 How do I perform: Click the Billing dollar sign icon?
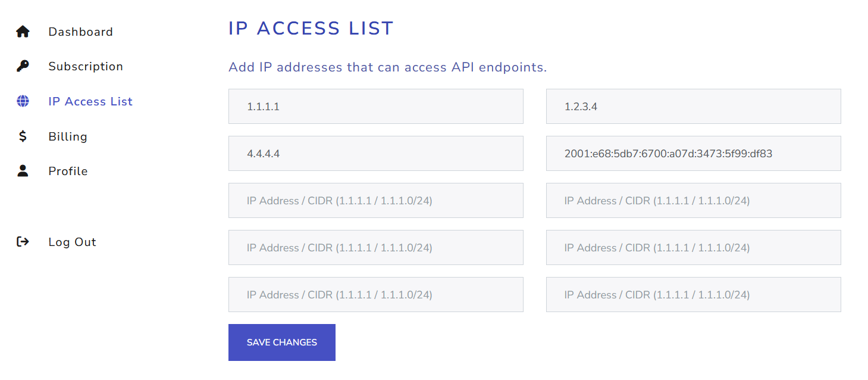tap(23, 136)
